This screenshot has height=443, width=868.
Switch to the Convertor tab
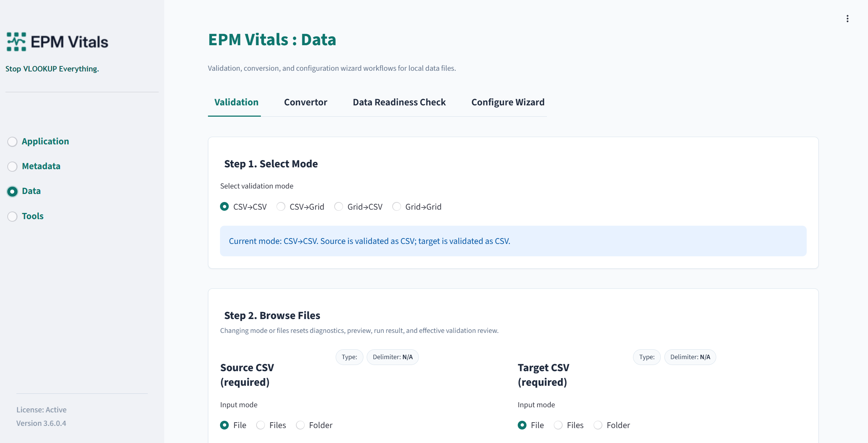[305, 102]
